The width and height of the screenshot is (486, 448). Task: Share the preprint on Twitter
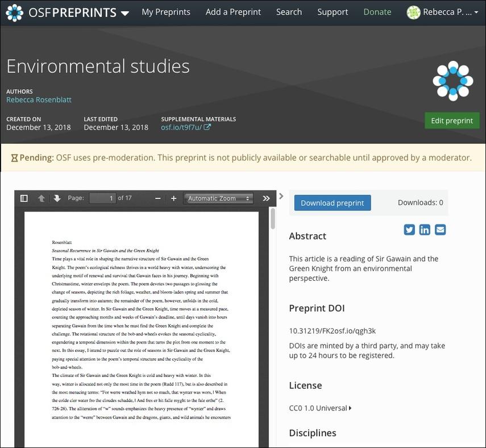(409, 229)
